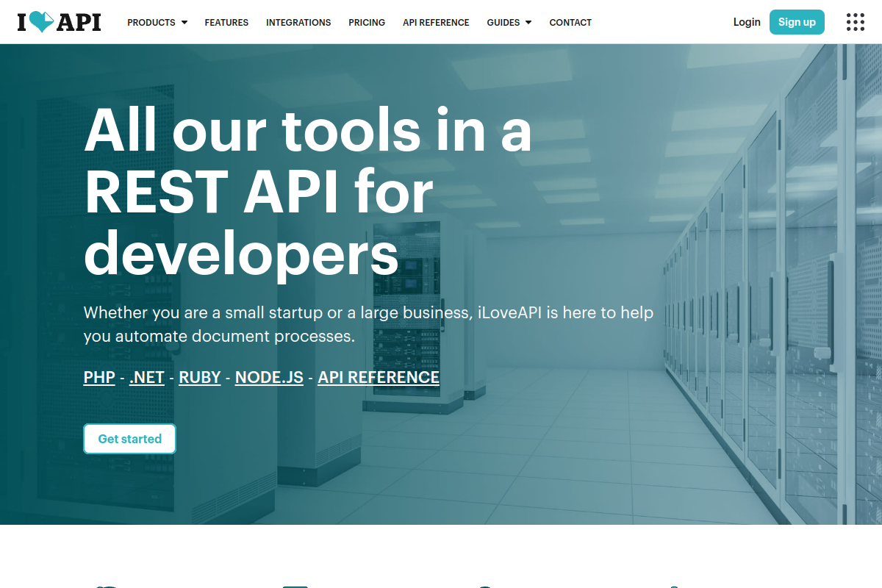882x588 pixels.
Task: Follow the underlined API REFERENCE hero link
Action: 379,377
